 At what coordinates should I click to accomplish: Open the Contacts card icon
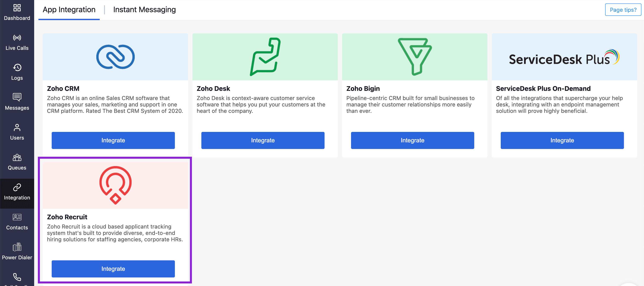pos(17,217)
